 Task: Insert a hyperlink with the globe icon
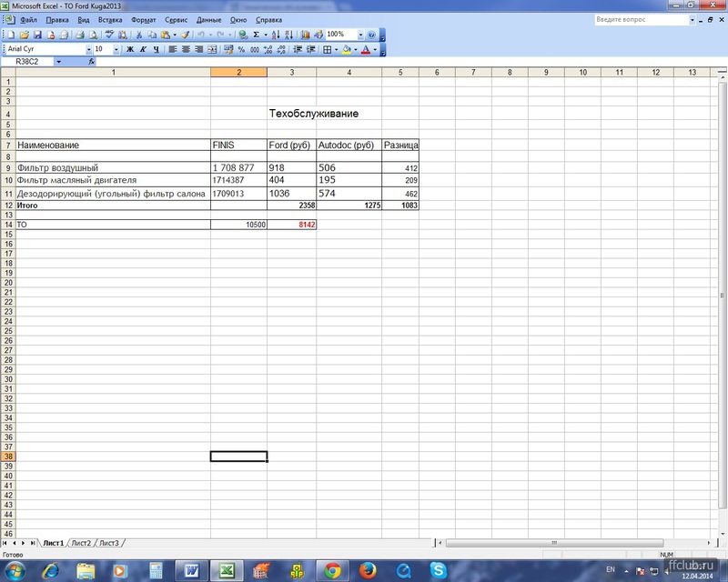pos(242,35)
